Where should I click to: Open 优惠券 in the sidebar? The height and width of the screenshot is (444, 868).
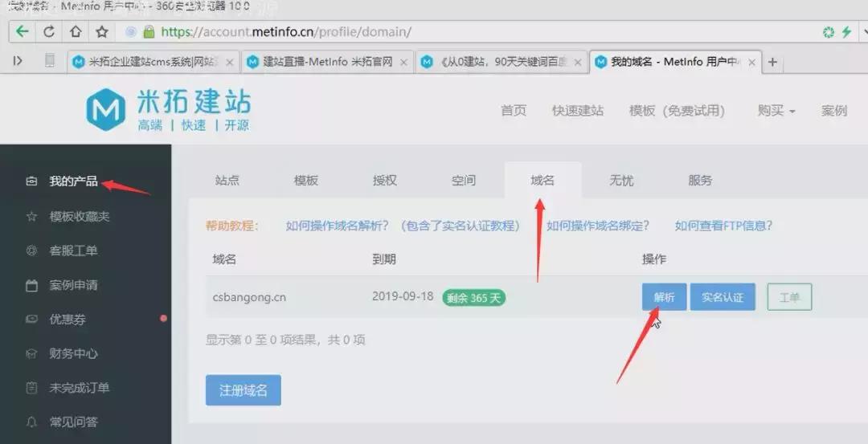coord(68,319)
